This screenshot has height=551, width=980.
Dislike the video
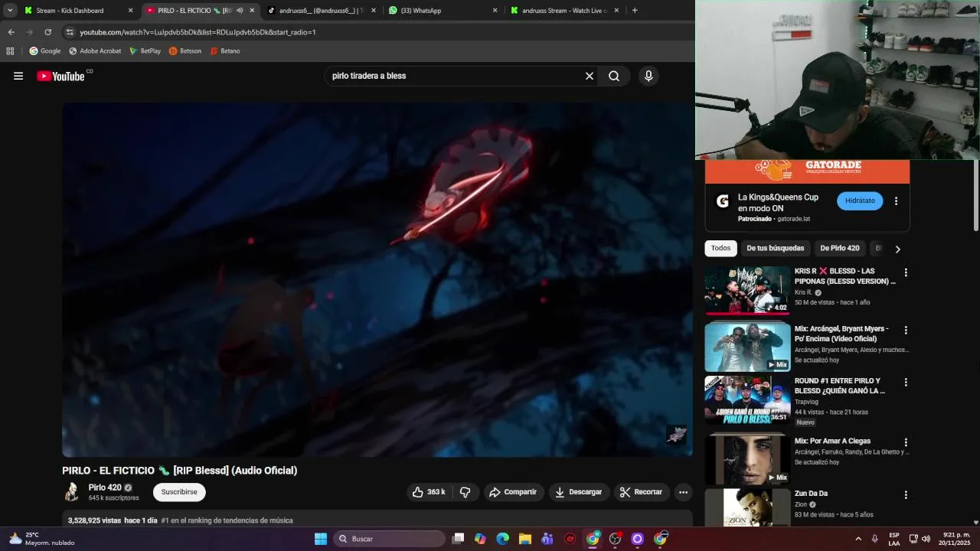(x=465, y=492)
